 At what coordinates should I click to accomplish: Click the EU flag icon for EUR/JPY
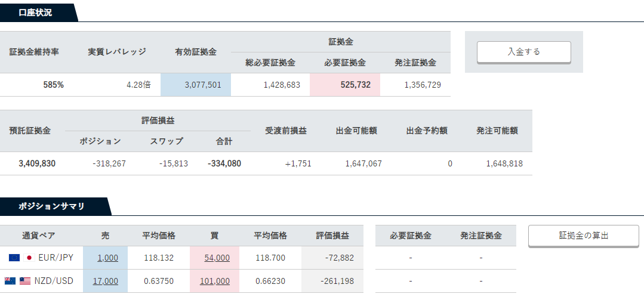click(x=14, y=258)
